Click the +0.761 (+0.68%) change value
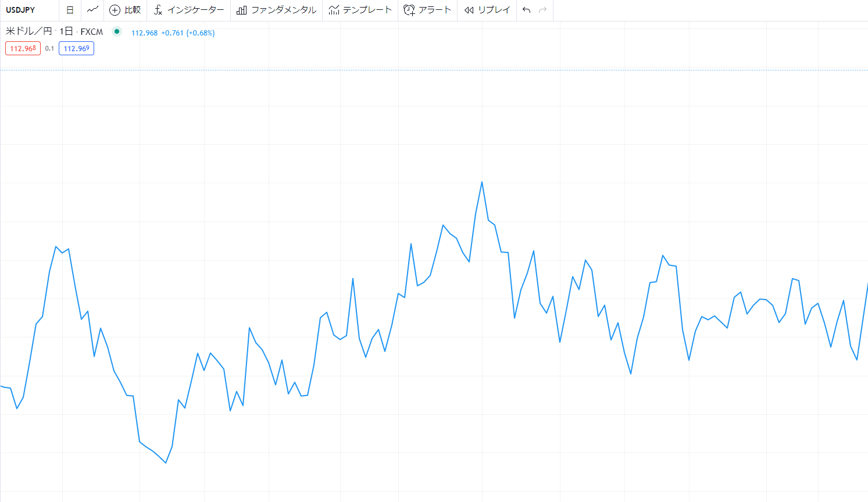868x502 pixels. pos(188,33)
